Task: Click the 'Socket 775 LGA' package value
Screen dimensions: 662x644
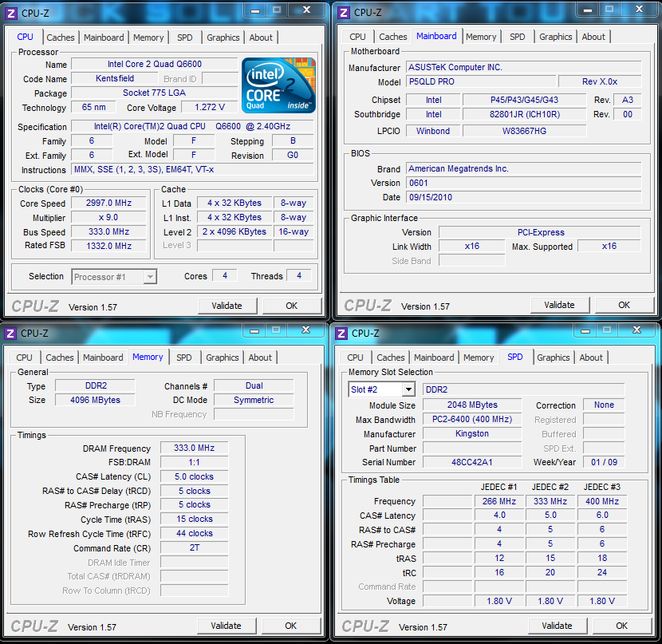Action: 155,93
